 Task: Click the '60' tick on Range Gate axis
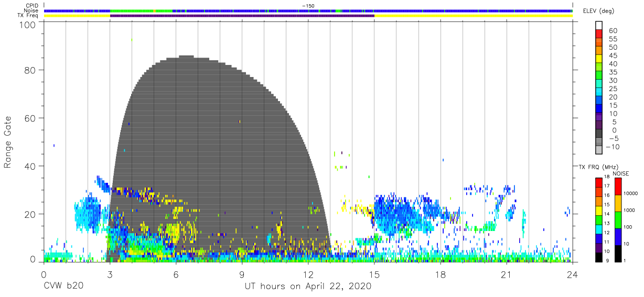coord(30,118)
